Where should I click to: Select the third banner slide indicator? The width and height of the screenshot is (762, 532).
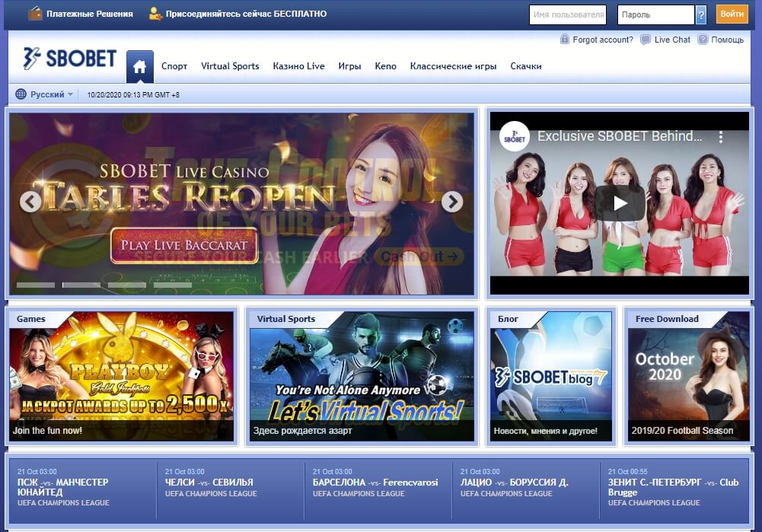click(127, 285)
